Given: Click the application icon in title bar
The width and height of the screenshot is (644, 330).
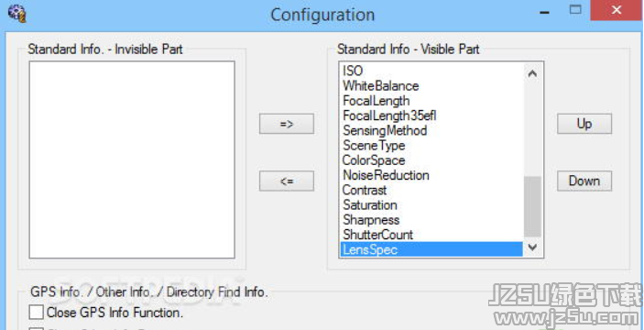Looking at the screenshot, I should [17, 13].
